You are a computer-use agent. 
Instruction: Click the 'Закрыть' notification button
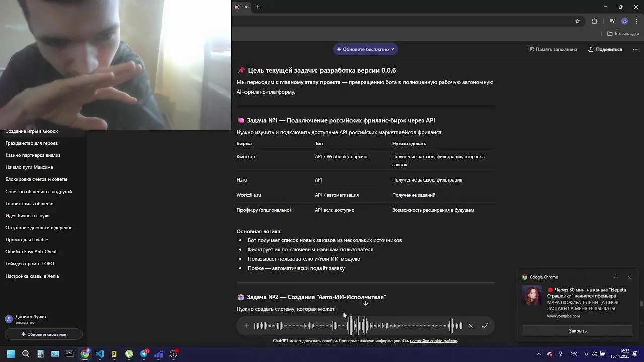coord(578,331)
